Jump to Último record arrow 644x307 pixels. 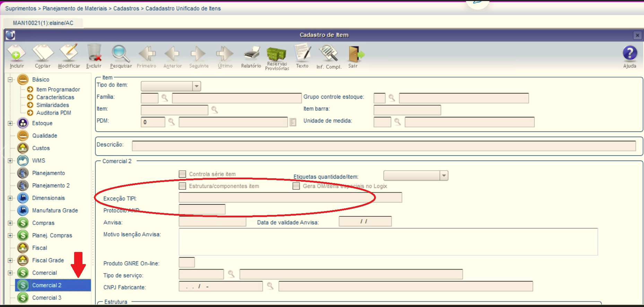click(225, 54)
